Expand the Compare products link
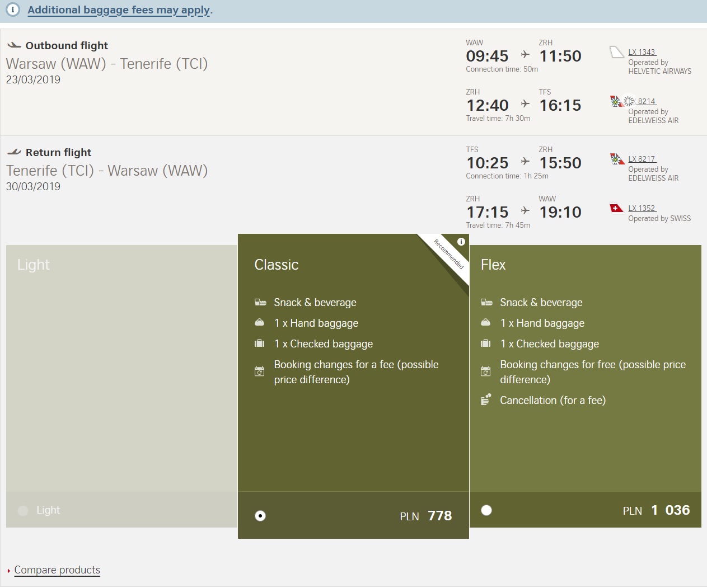The width and height of the screenshot is (707, 588). 57,570
